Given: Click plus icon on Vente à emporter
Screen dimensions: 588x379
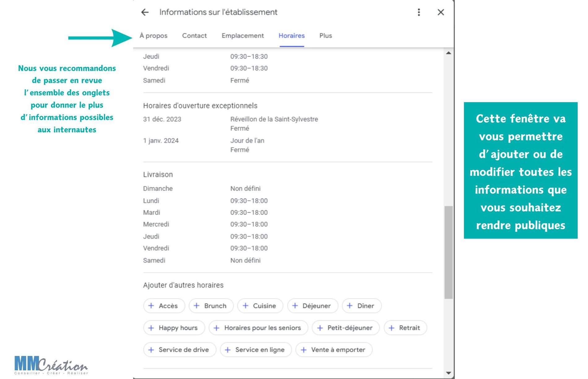Looking at the screenshot, I should coord(304,350).
